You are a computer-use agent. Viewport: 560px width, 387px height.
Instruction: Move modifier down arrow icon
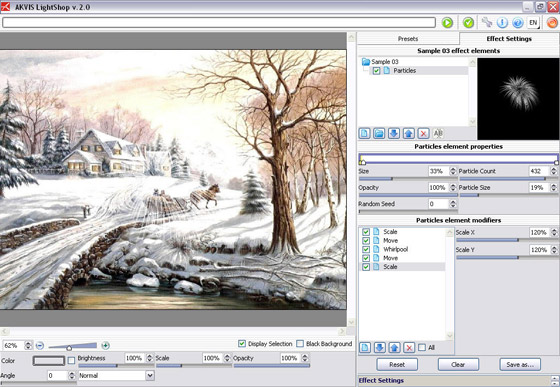(x=380, y=347)
